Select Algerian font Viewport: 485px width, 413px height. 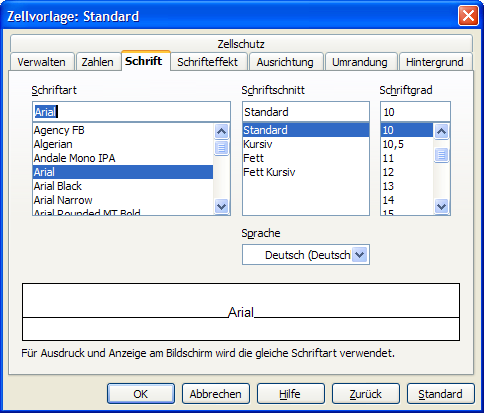click(x=123, y=144)
